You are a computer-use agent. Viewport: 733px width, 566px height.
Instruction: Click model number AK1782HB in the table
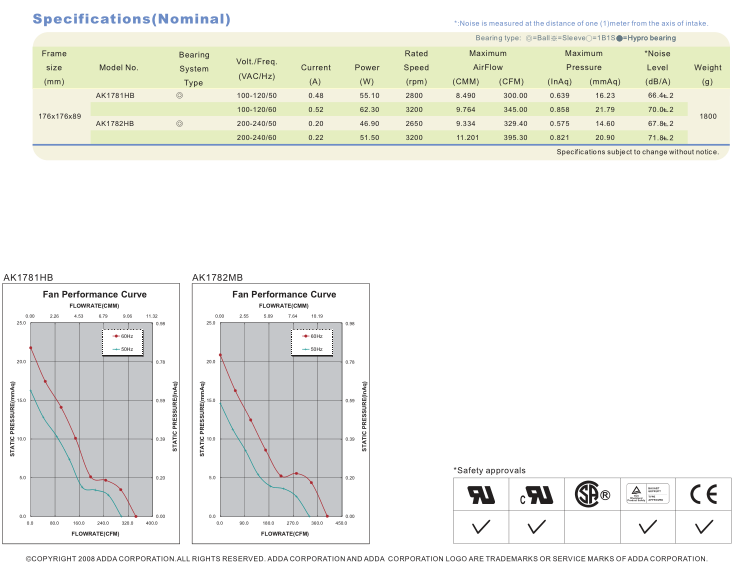click(115, 123)
